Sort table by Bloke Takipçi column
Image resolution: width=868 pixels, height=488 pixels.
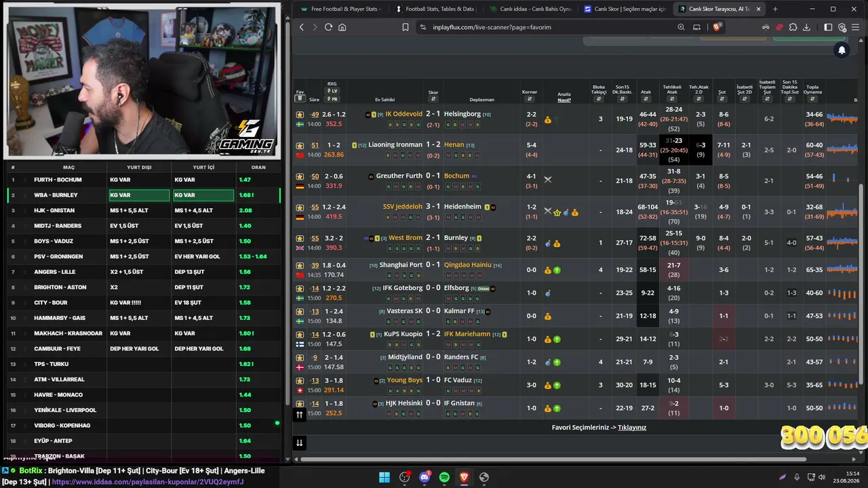(599, 99)
